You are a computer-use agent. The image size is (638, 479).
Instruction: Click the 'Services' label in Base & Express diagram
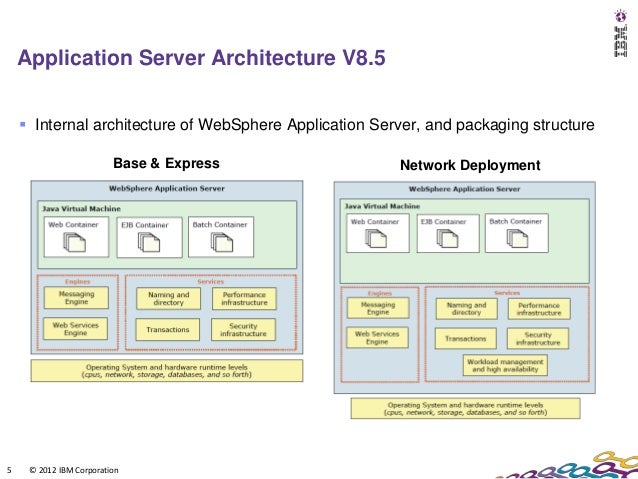coord(210,282)
